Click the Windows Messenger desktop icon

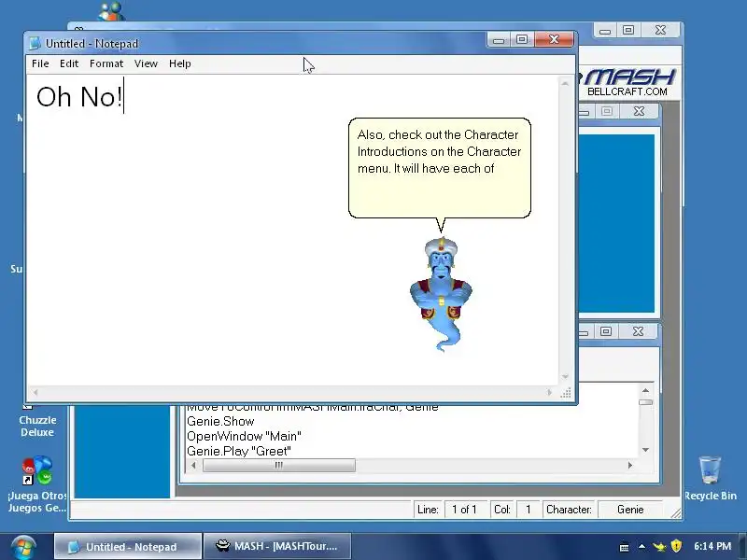pos(111,11)
